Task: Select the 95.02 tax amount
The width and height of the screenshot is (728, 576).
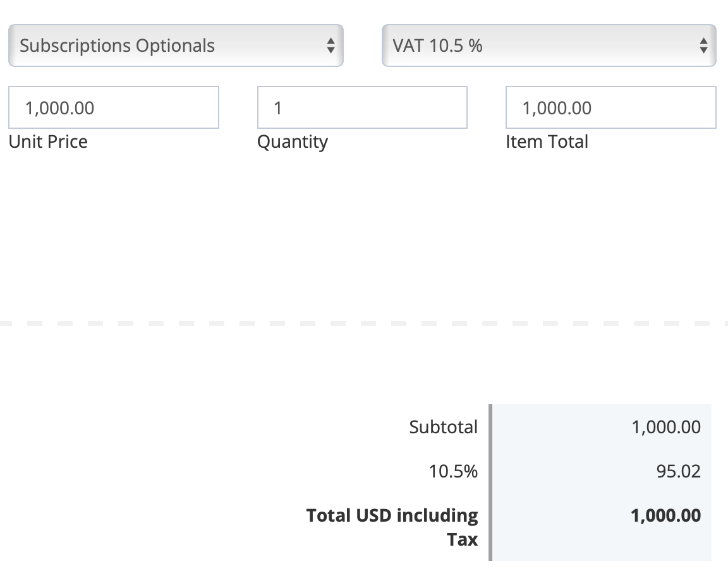Action: pos(678,471)
